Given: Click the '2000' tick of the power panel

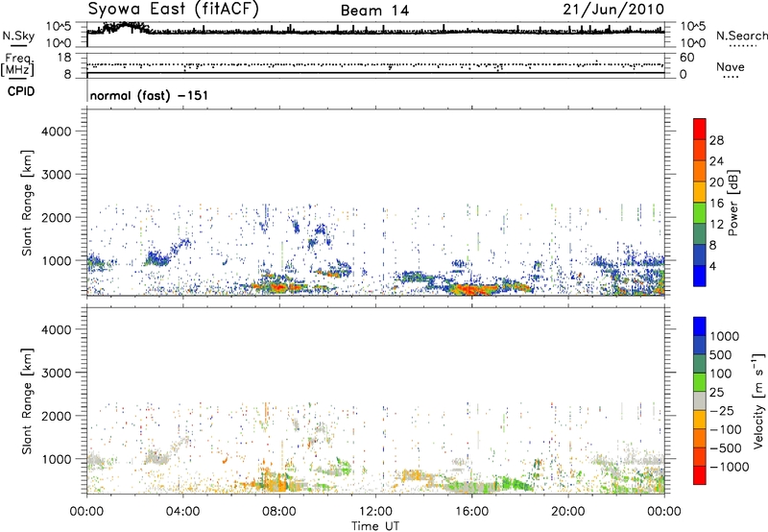Looking at the screenshot, I should [x=56, y=217].
